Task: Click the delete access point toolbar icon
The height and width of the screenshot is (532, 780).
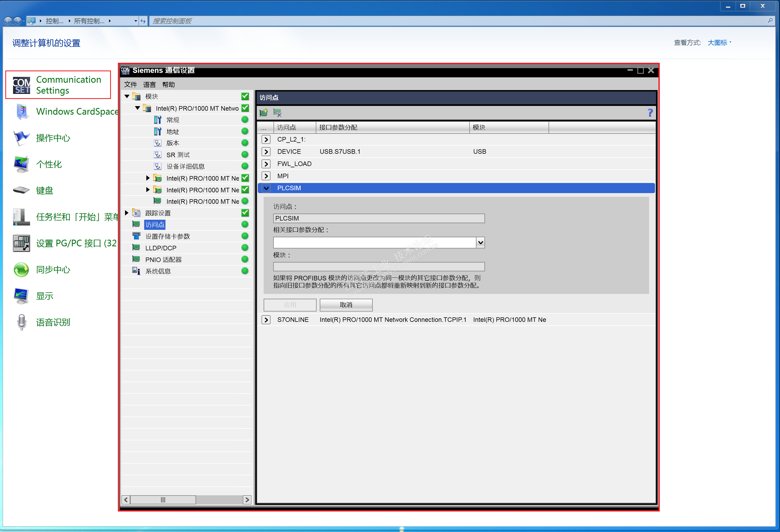Action: 277,113
